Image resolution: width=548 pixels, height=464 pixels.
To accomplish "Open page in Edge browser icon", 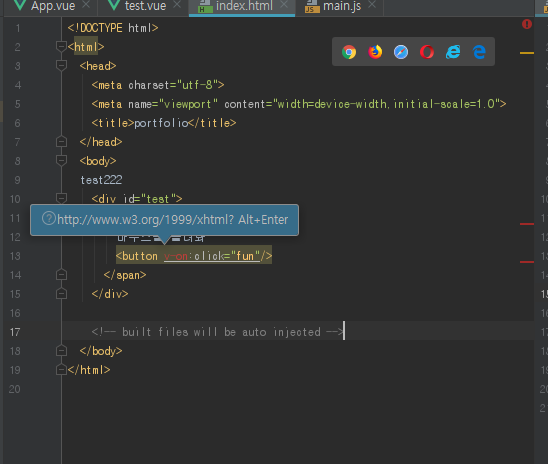I will (x=479, y=52).
